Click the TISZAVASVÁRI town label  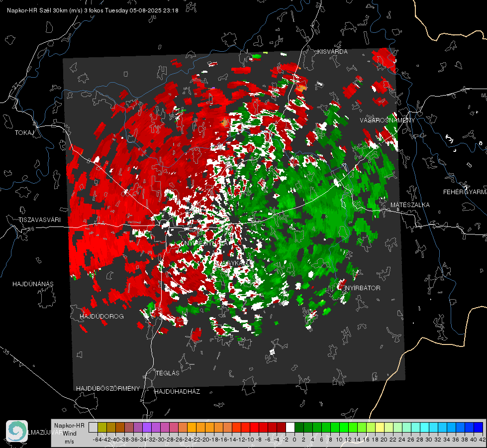[39, 220]
